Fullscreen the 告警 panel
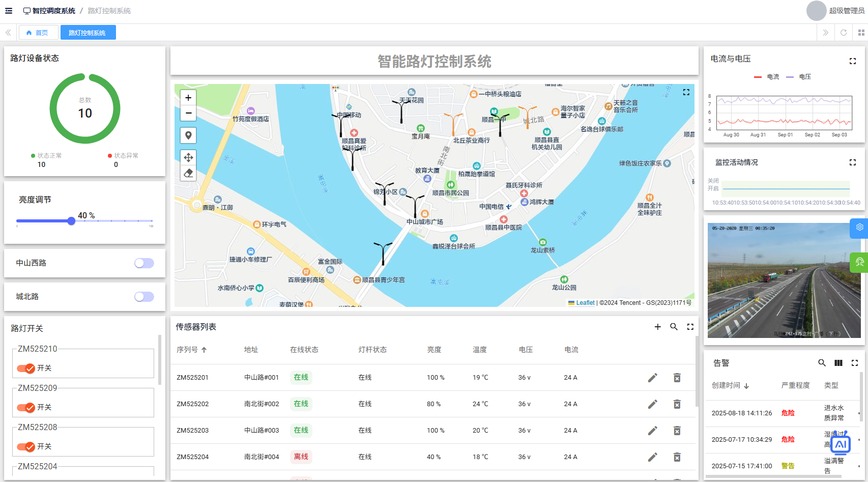Viewport: 868px width, 482px height. pos(855,363)
